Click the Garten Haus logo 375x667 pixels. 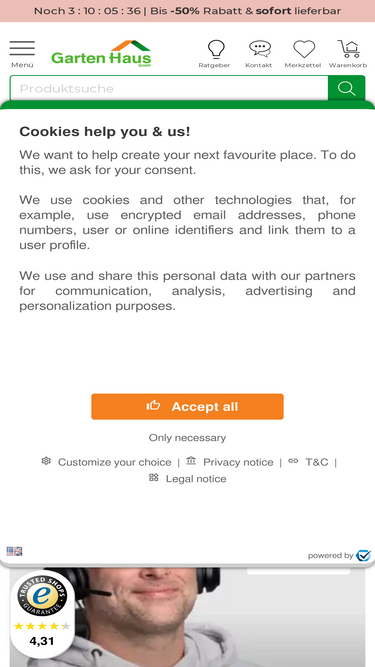[x=101, y=54]
